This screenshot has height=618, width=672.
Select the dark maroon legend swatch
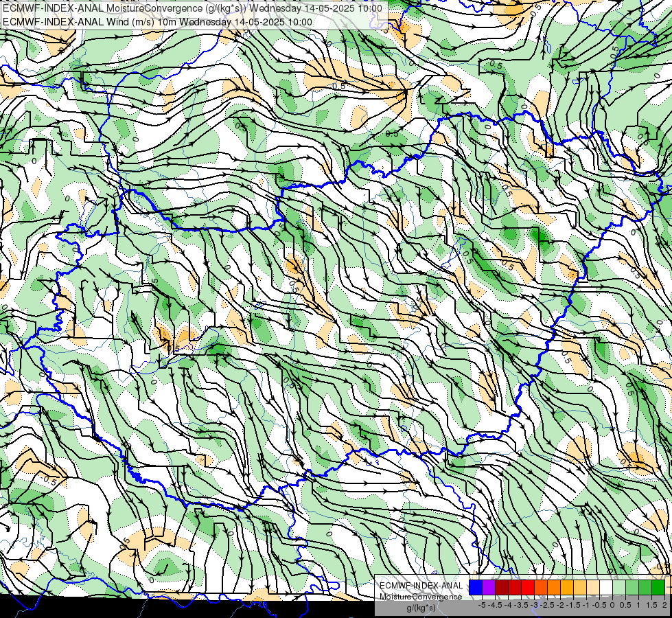502,587
